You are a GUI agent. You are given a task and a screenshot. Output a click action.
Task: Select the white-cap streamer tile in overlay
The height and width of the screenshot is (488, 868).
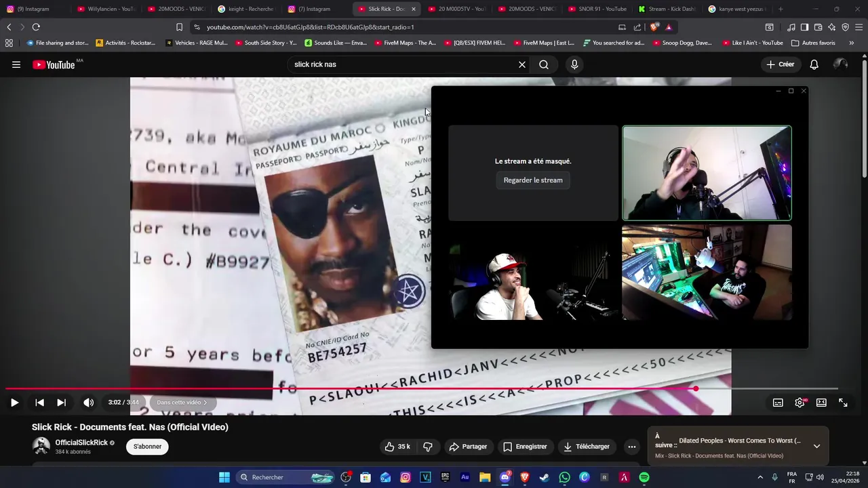533,272
